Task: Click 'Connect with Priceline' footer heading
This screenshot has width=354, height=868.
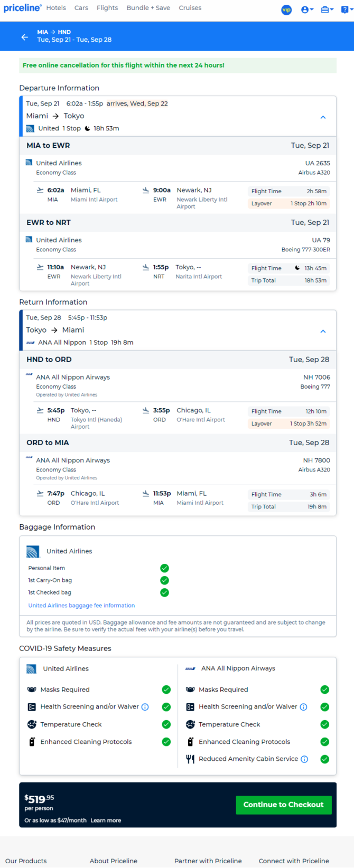Action: coord(294,861)
